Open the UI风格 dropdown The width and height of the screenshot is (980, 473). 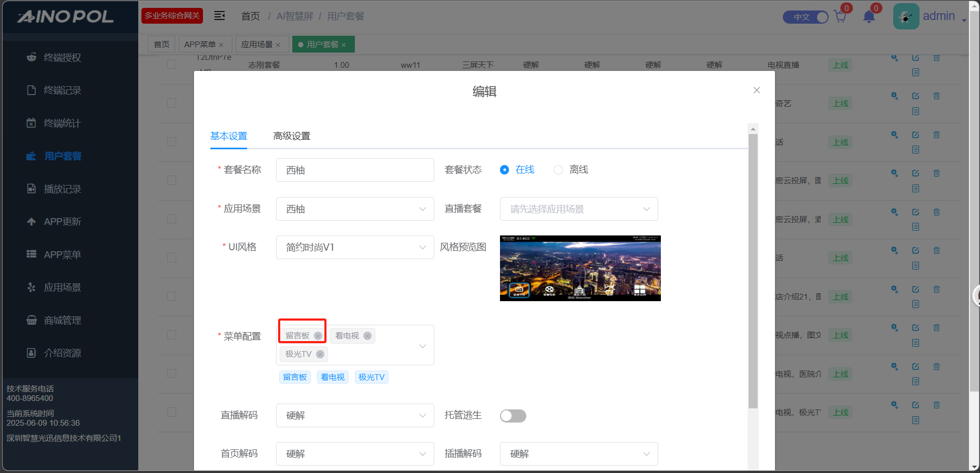coord(355,248)
